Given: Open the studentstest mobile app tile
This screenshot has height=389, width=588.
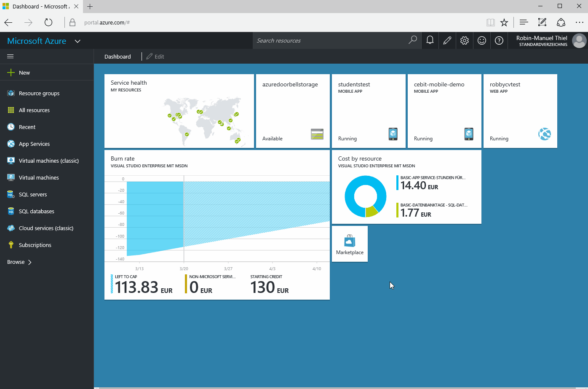Looking at the screenshot, I should coord(369,111).
